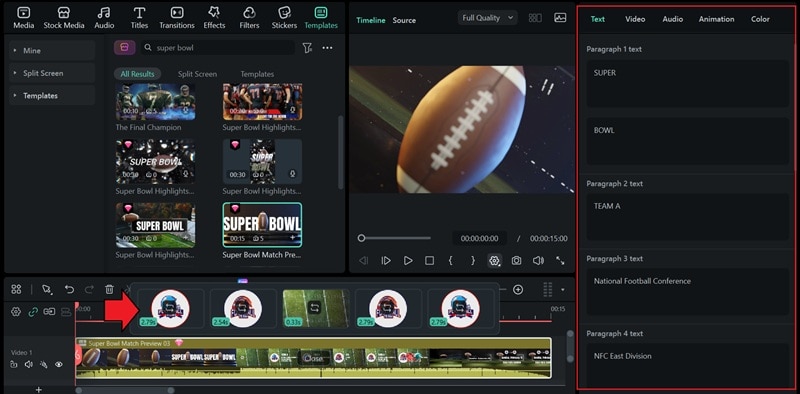Open the Video properties tab
The width and height of the screenshot is (800, 394).
pos(635,19)
